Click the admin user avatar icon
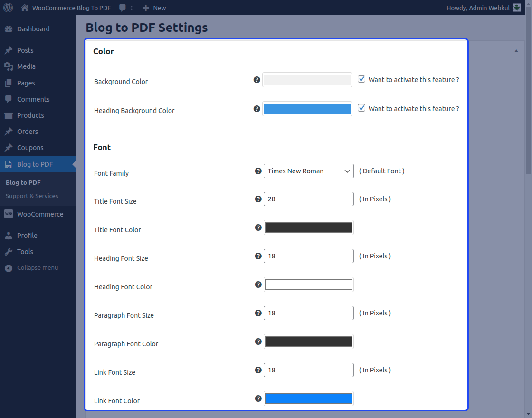 pyautogui.click(x=517, y=8)
